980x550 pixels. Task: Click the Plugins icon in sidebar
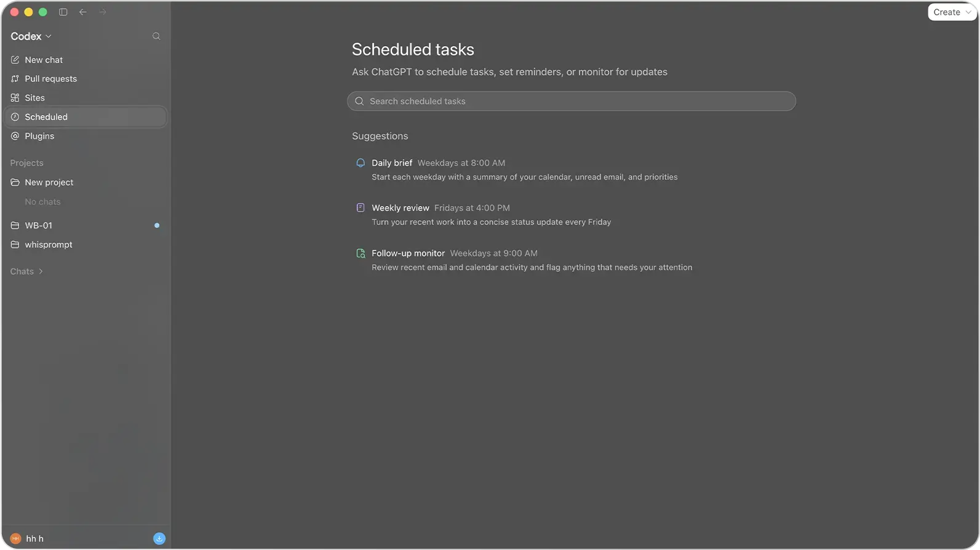pyautogui.click(x=15, y=136)
